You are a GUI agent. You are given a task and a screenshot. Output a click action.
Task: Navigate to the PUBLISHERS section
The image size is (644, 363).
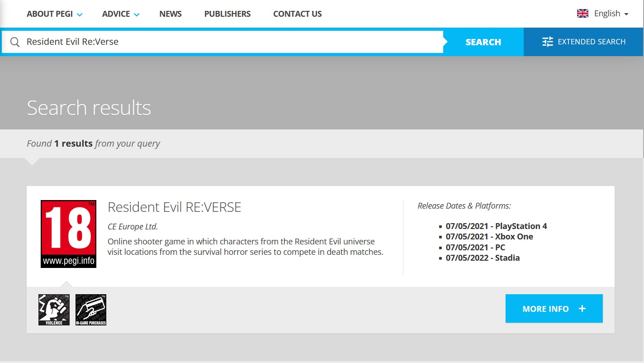click(x=227, y=14)
